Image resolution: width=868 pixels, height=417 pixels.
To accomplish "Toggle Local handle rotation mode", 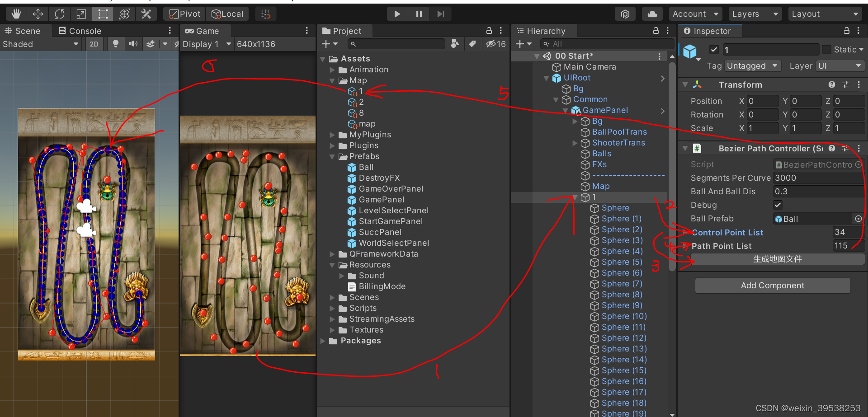I will (227, 14).
